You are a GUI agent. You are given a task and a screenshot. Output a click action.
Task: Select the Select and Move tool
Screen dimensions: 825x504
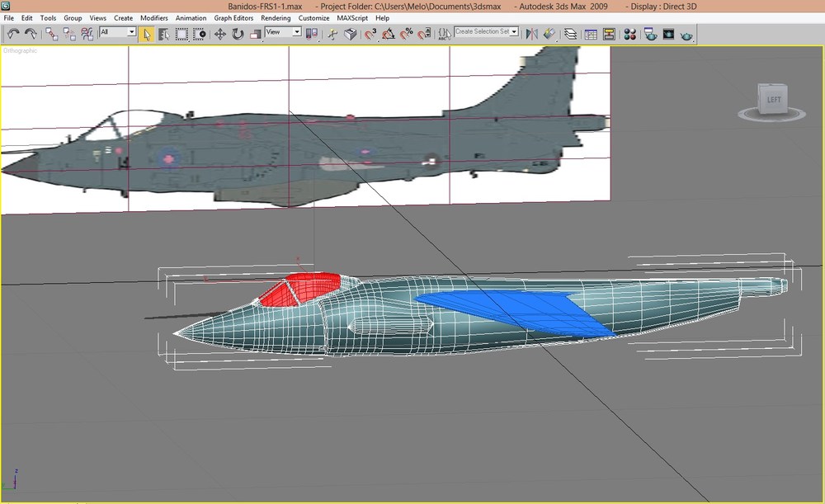click(220, 35)
